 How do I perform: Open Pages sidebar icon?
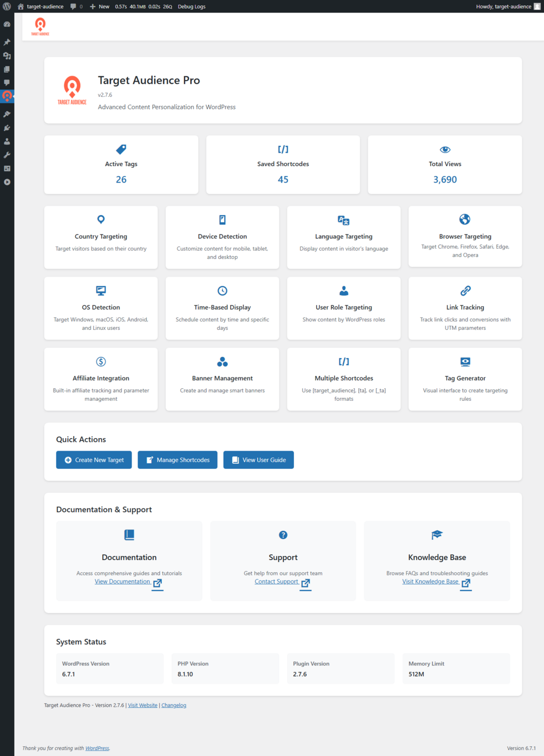pos(7,69)
